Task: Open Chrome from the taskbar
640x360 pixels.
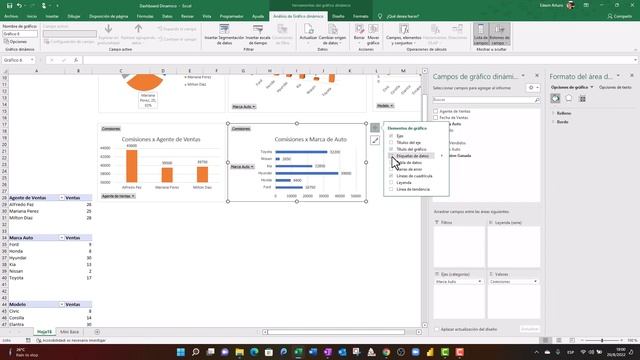Action: coord(386,352)
